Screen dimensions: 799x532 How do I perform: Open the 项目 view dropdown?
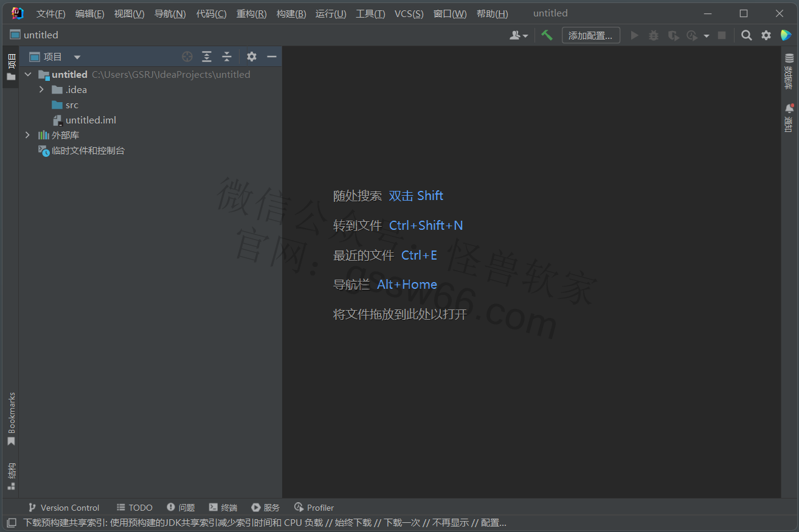pos(77,57)
